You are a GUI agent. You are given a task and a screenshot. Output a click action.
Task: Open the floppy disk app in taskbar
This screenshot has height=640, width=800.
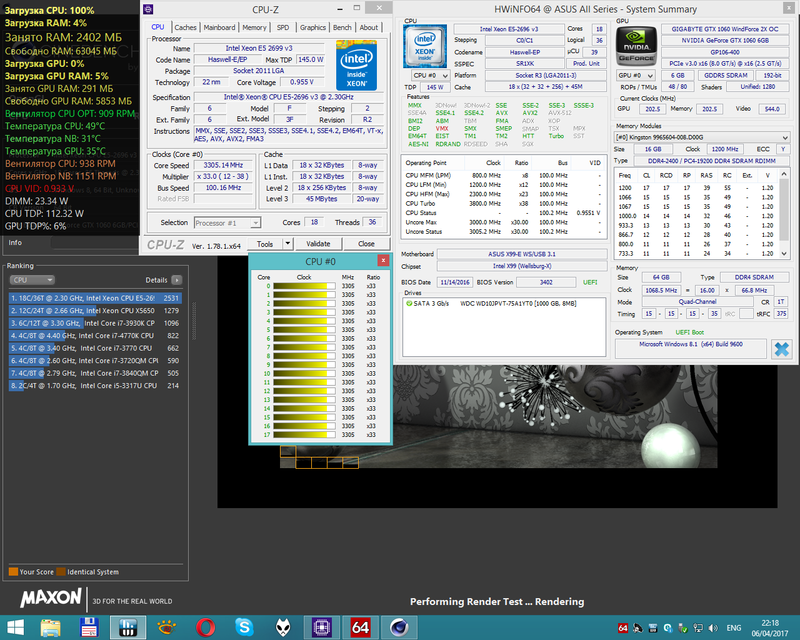(x=89, y=627)
